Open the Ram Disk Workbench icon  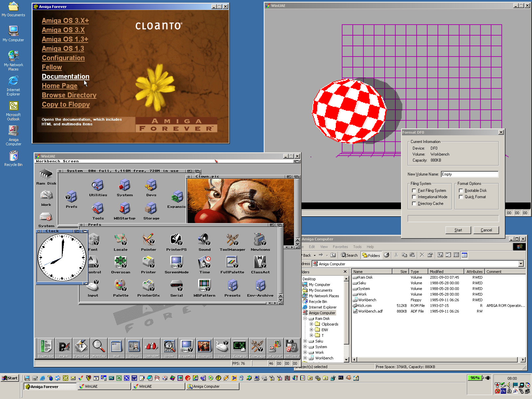[x=46, y=177]
